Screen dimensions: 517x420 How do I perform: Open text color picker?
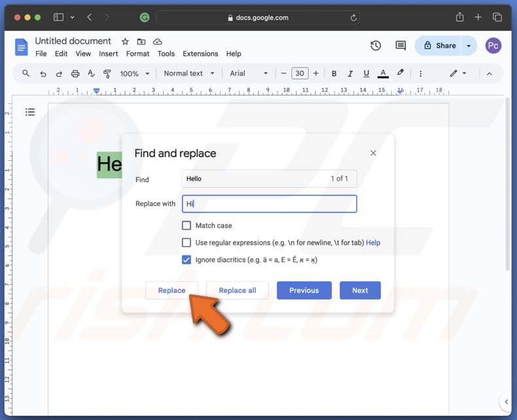click(383, 73)
